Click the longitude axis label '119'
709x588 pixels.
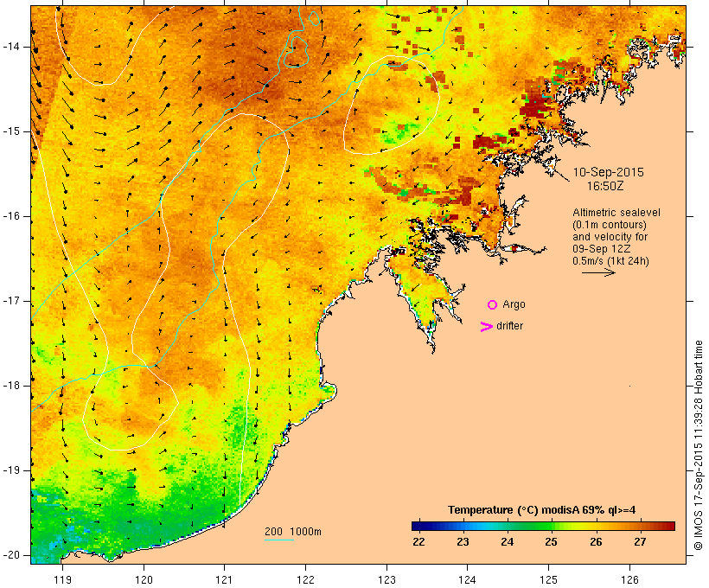pyautogui.click(x=62, y=579)
